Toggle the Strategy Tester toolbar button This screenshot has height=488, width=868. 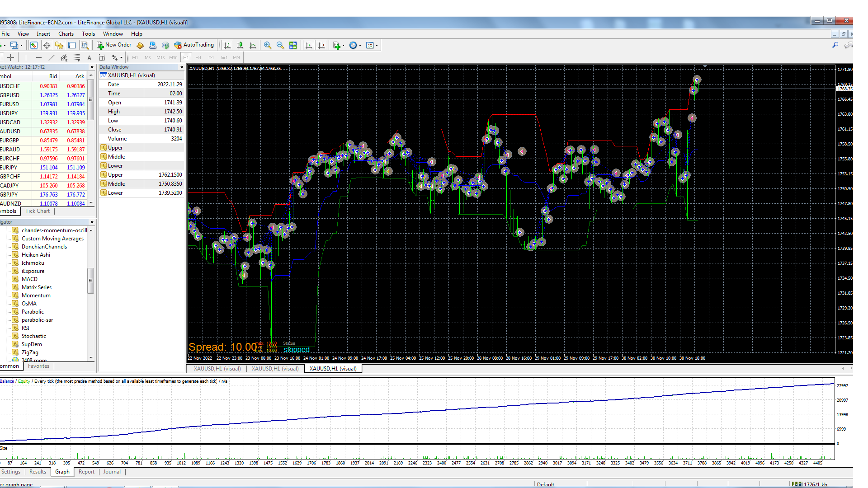coord(85,45)
